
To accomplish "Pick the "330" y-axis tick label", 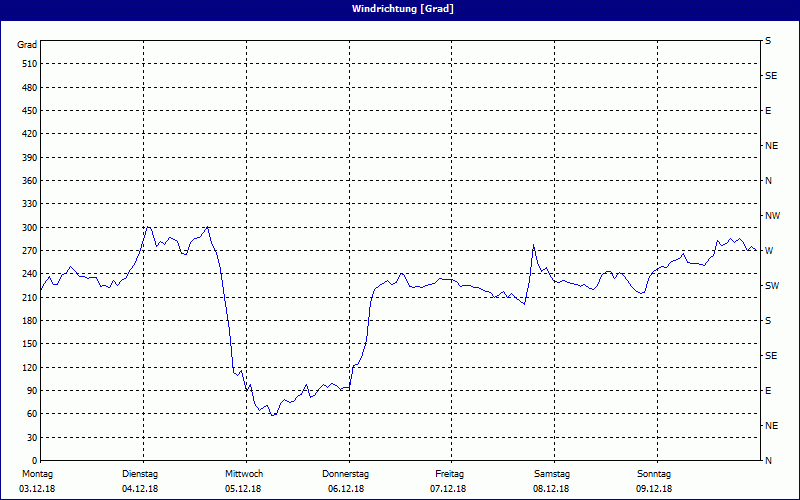I will [30, 204].
